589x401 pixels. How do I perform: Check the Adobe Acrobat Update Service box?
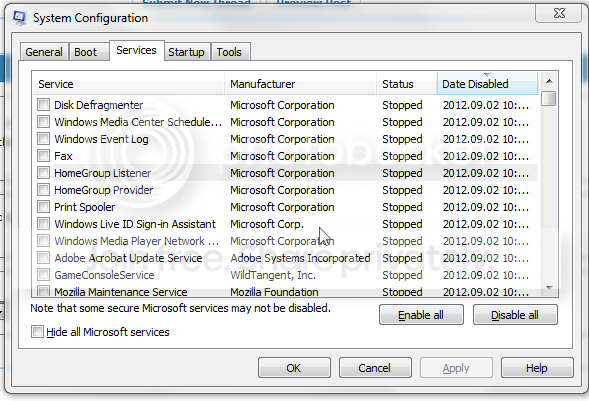click(44, 258)
